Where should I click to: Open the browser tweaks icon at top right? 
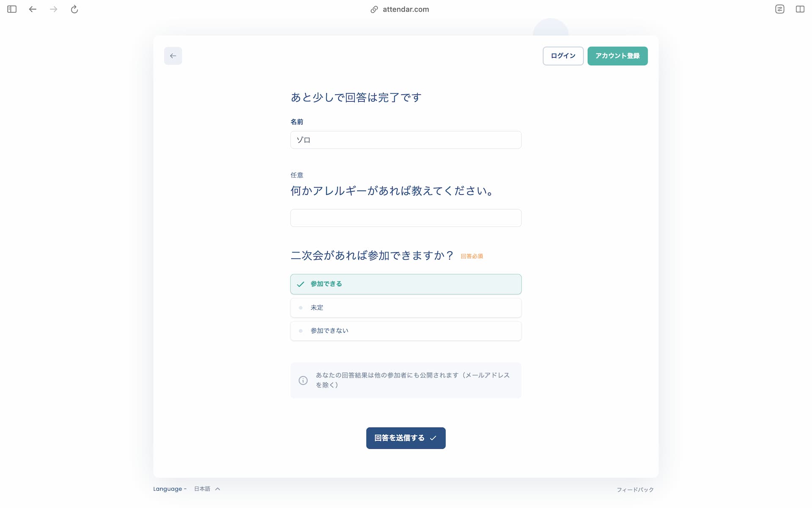780,9
